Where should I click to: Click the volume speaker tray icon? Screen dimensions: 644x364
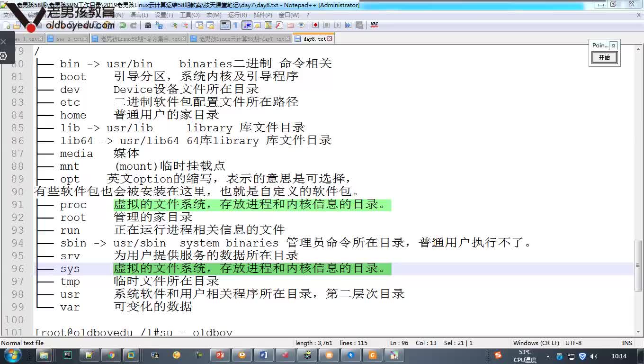click(594, 356)
